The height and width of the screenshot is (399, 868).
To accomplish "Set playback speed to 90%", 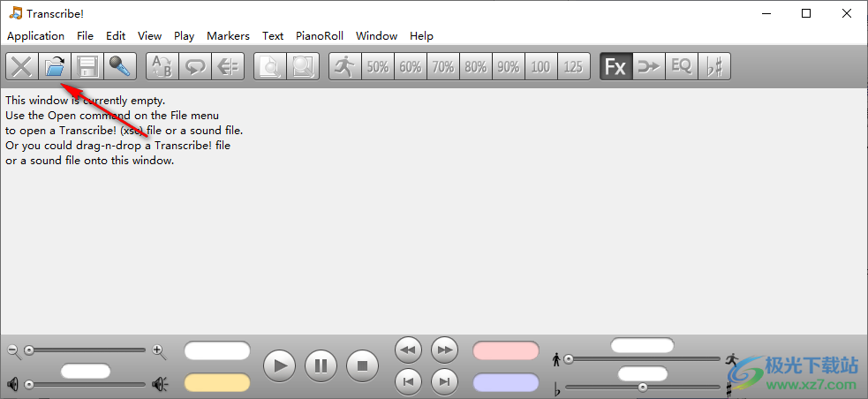I will tap(509, 67).
